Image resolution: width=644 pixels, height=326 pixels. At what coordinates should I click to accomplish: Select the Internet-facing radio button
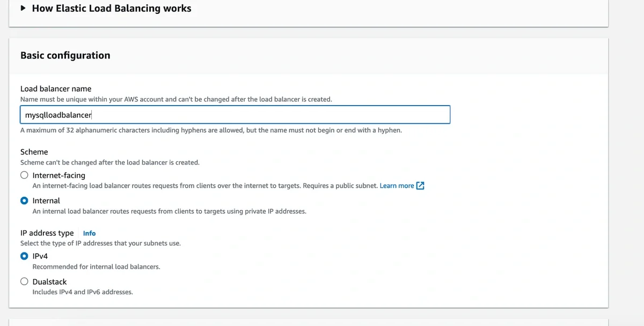tap(24, 175)
